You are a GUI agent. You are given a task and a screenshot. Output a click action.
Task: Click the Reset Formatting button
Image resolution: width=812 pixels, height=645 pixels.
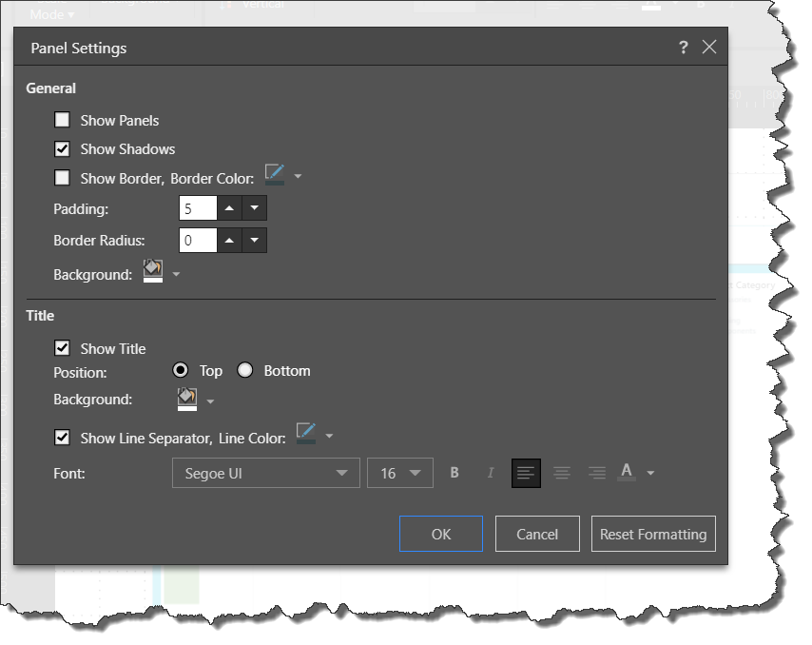tap(653, 534)
